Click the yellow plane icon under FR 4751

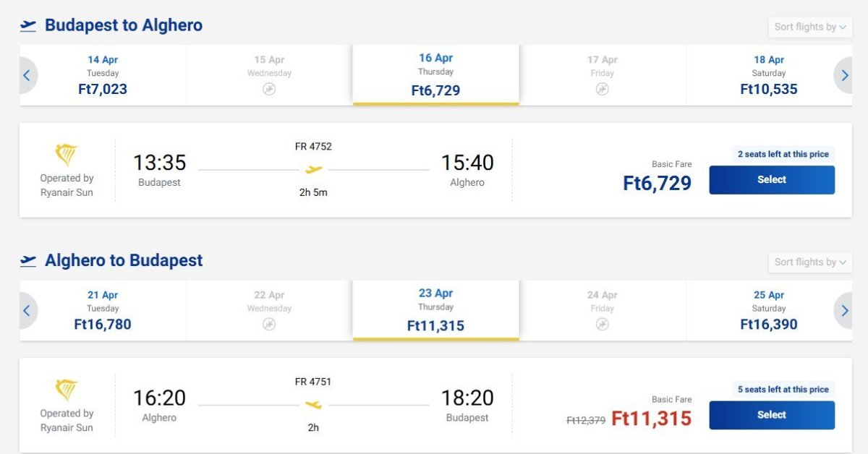click(313, 405)
